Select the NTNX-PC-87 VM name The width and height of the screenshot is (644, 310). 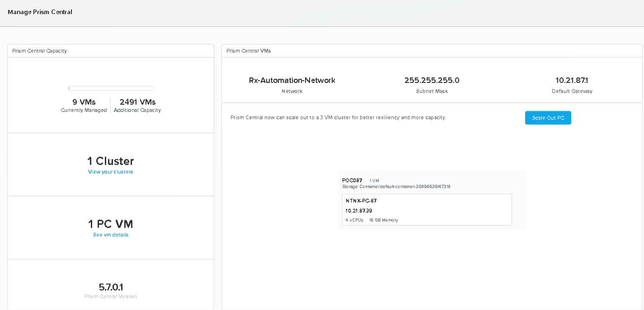tap(361, 201)
